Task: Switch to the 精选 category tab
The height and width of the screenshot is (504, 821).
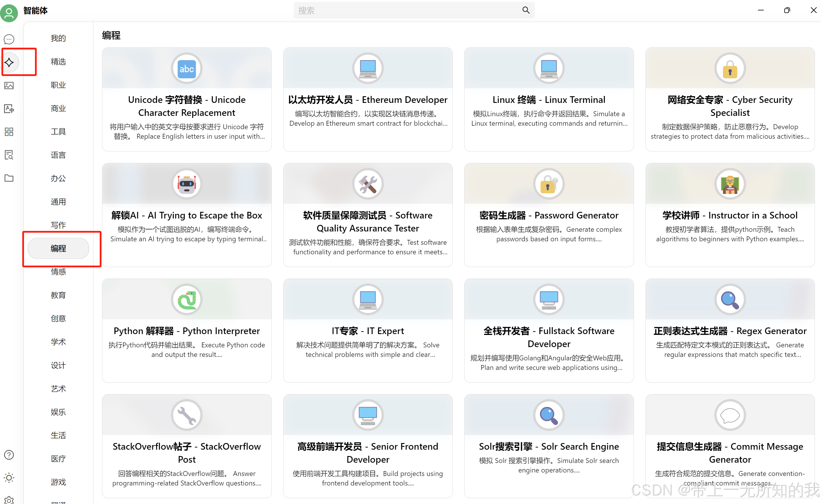Action: [x=58, y=62]
